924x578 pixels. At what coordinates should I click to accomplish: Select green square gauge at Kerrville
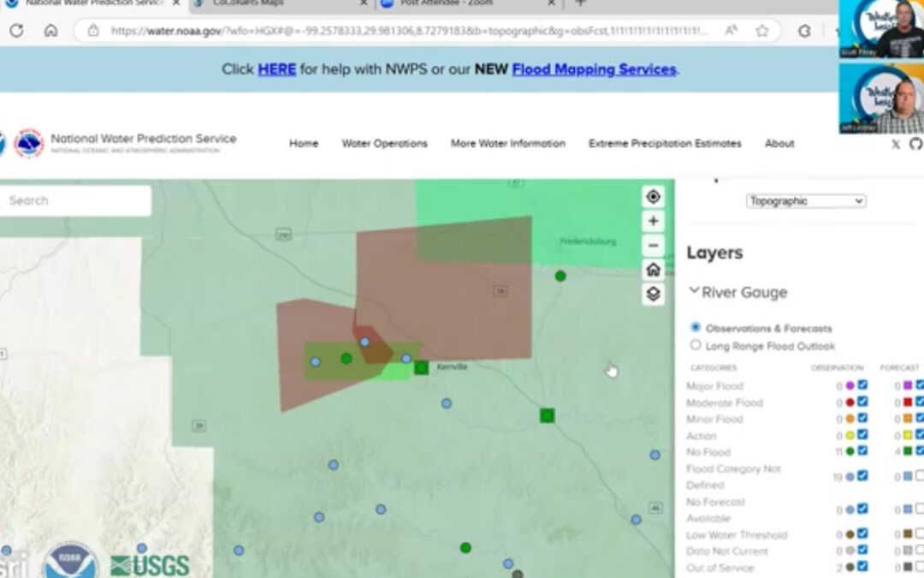pyautogui.click(x=421, y=368)
